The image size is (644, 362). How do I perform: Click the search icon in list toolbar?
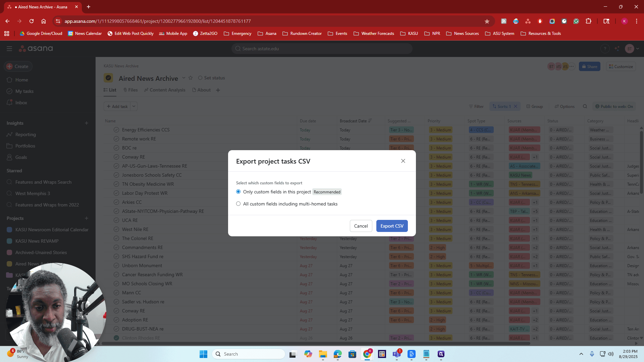tap(585, 106)
